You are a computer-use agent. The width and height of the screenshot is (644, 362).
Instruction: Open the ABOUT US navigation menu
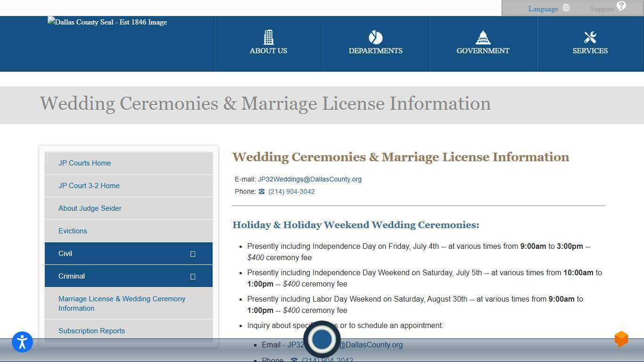click(268, 43)
